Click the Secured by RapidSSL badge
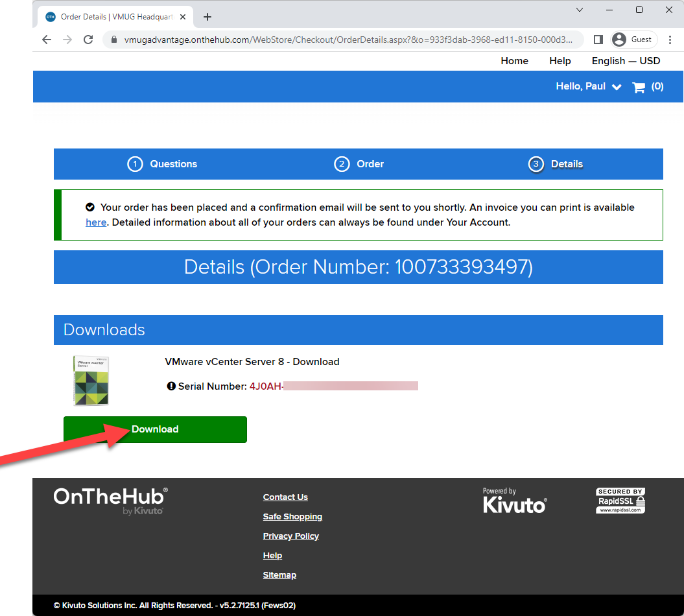The width and height of the screenshot is (684, 616). point(620,501)
